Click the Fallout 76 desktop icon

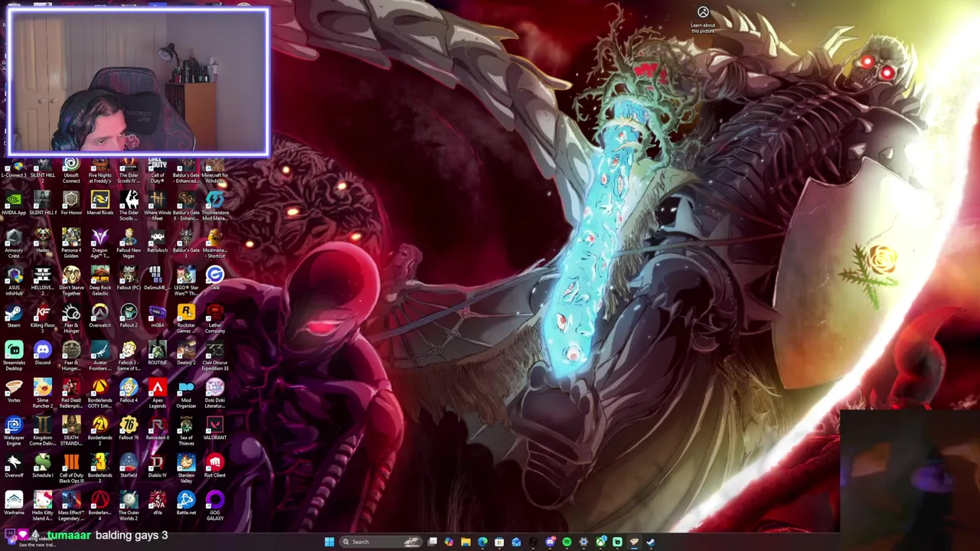[x=129, y=429]
